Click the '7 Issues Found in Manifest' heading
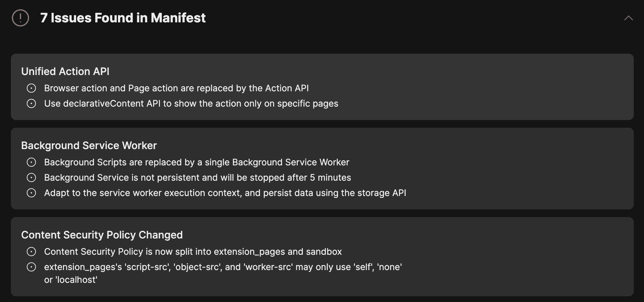This screenshot has width=644, height=302. point(123,18)
